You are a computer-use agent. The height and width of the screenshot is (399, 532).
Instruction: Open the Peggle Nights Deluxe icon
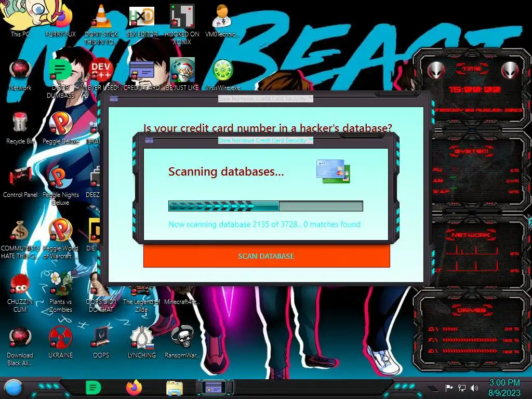pyautogui.click(x=61, y=177)
